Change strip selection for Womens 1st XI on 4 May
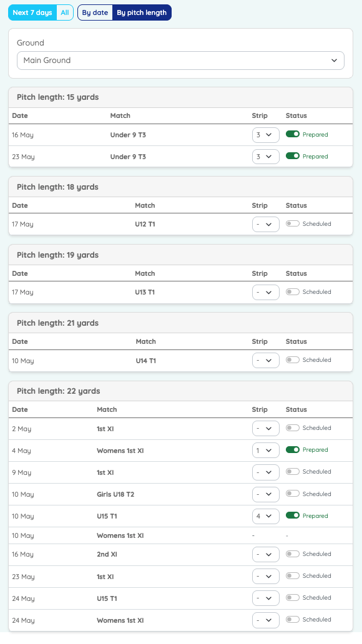 (x=265, y=450)
